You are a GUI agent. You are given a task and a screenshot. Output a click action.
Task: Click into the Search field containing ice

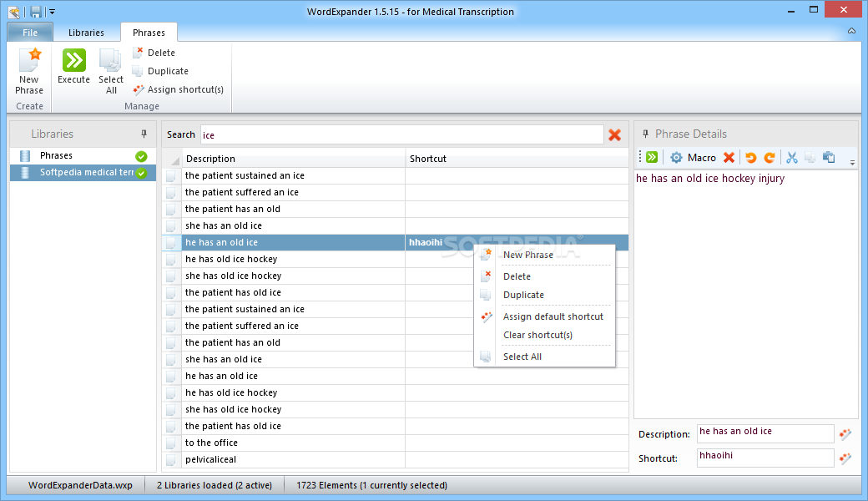click(402, 135)
